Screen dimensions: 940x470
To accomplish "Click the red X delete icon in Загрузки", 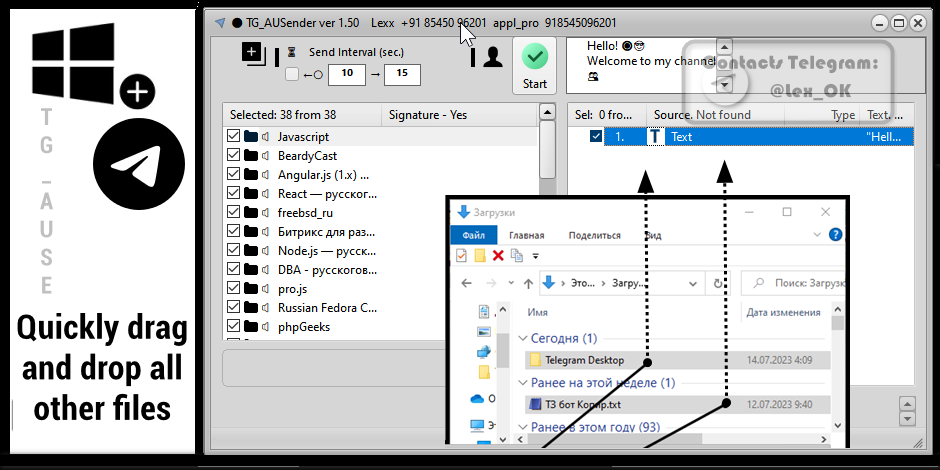I will pos(498,256).
